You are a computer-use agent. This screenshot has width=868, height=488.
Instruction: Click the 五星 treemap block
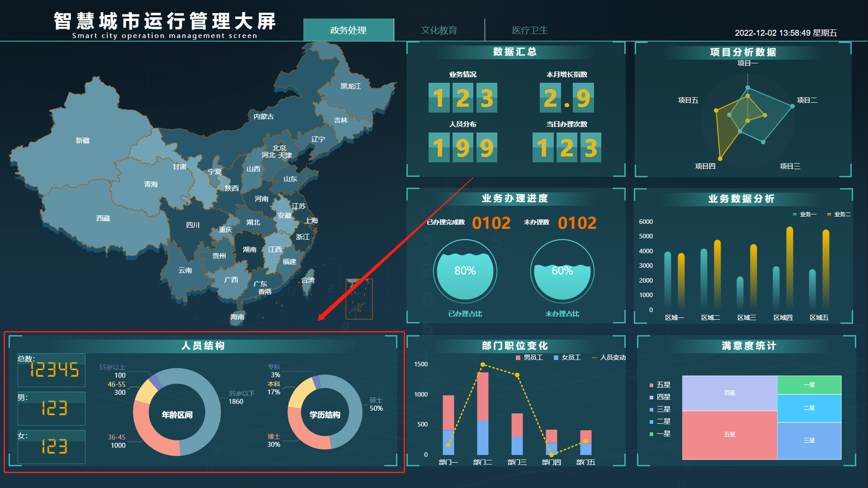tap(730, 435)
